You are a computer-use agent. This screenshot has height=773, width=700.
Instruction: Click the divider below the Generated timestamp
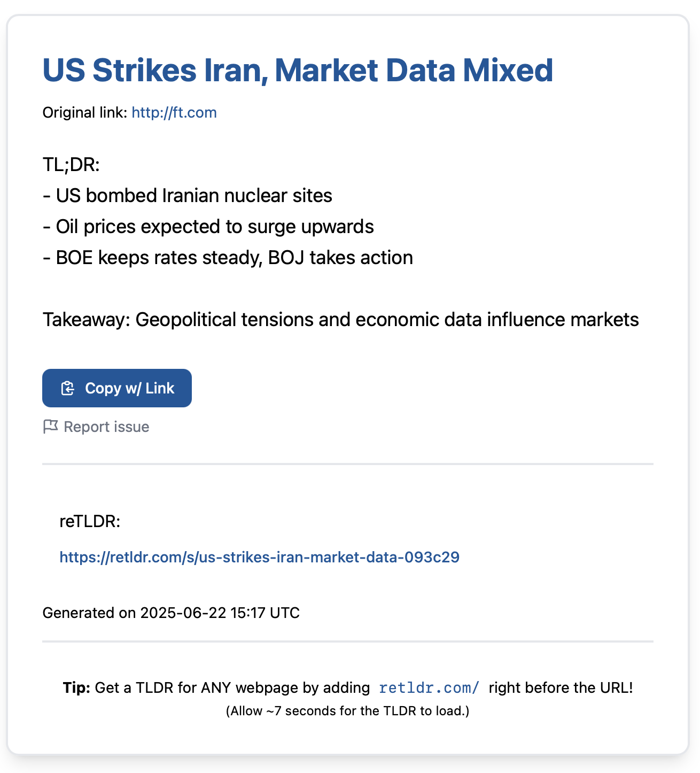(x=348, y=641)
